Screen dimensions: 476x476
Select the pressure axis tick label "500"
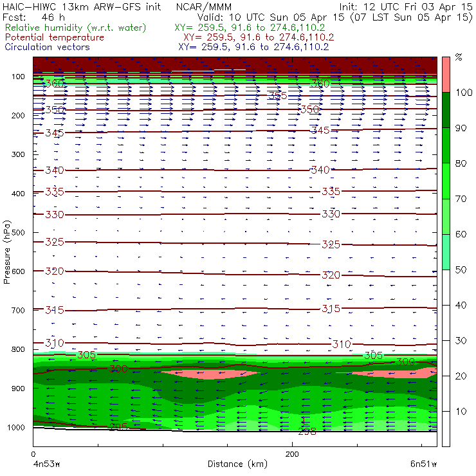coord(18,232)
